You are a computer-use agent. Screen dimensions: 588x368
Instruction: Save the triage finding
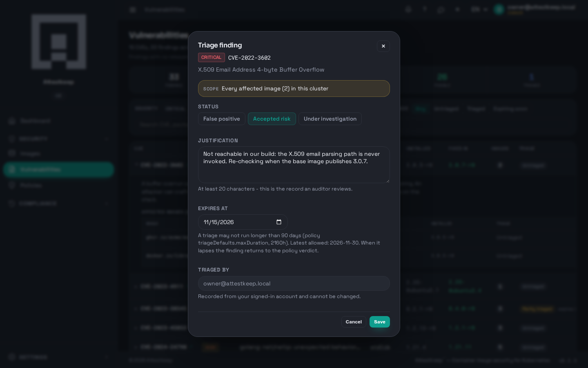point(379,322)
